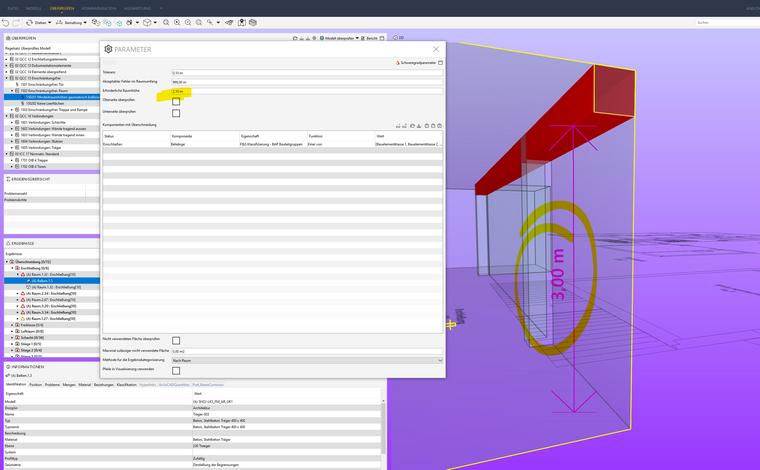Select the Keine Leerflächen rule
760x470 pixels.
tap(45, 103)
